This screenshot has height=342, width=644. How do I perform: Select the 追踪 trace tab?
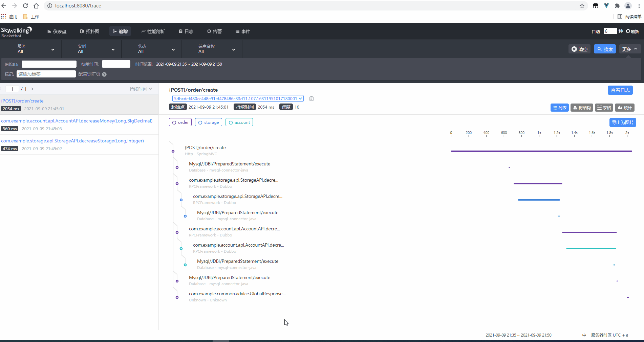pyautogui.click(x=120, y=31)
